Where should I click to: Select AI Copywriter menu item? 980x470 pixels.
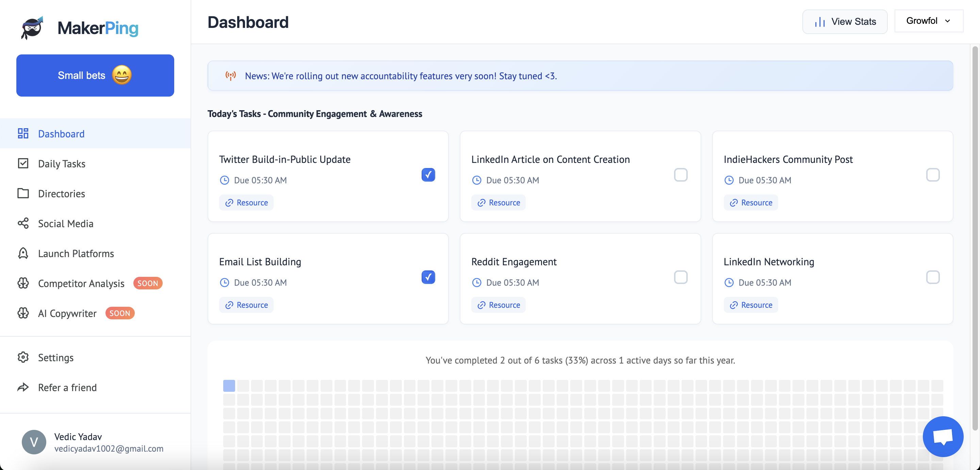(x=67, y=313)
